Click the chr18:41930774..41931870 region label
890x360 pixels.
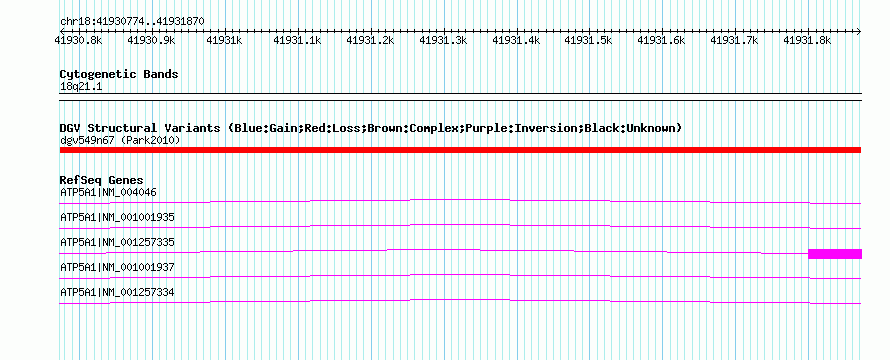point(132,22)
